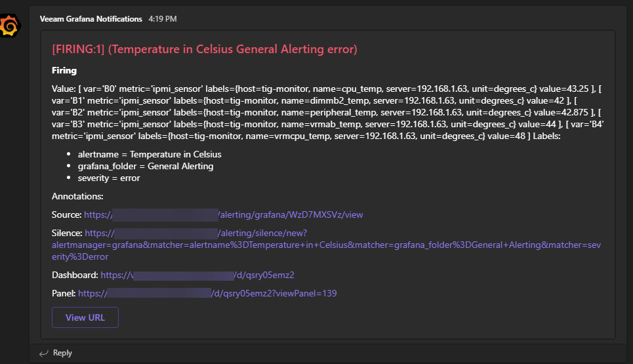
Task: Click 'severity = error' bullet
Action: (x=109, y=178)
